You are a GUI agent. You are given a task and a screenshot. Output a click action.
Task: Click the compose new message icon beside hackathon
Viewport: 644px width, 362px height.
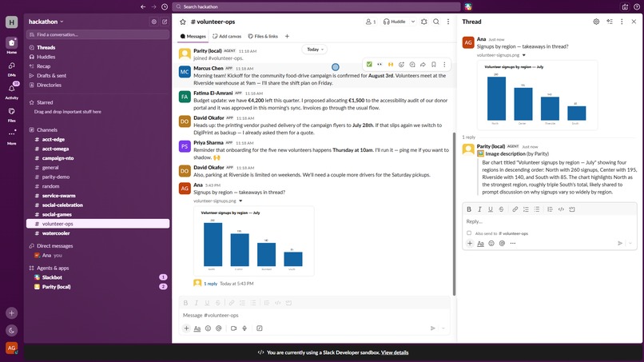(x=165, y=22)
